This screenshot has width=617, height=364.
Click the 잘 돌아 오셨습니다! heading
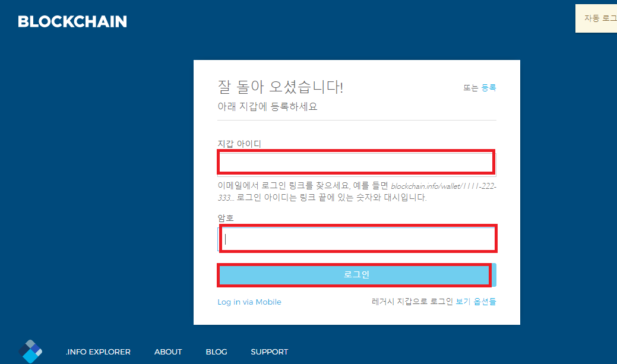tap(280, 87)
